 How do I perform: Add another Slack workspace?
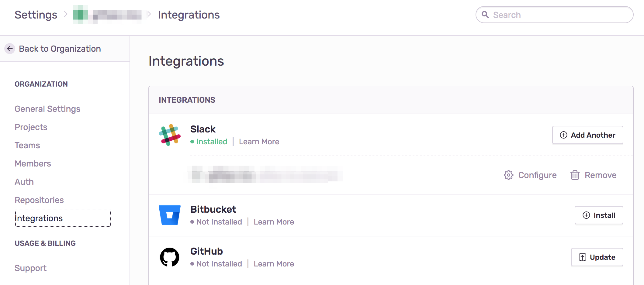(587, 135)
